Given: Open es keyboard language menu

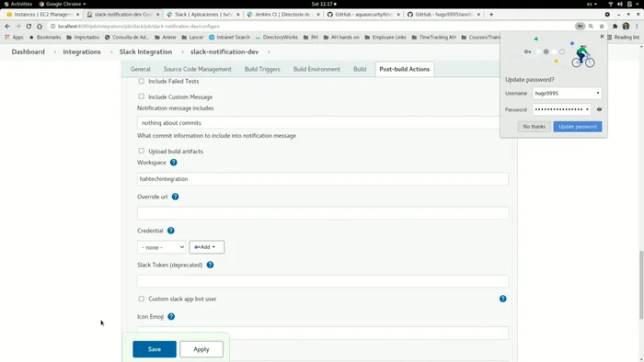Looking at the screenshot, I should click(592, 4).
